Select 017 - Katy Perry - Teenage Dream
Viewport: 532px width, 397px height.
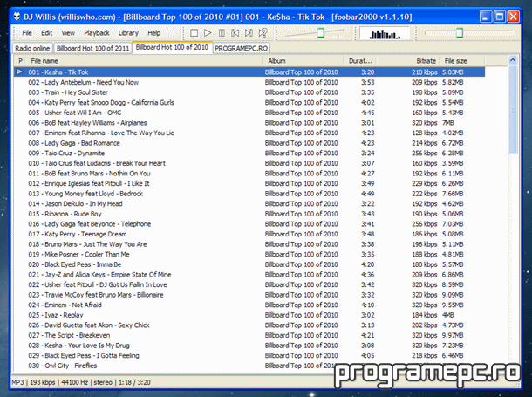coord(249,234)
